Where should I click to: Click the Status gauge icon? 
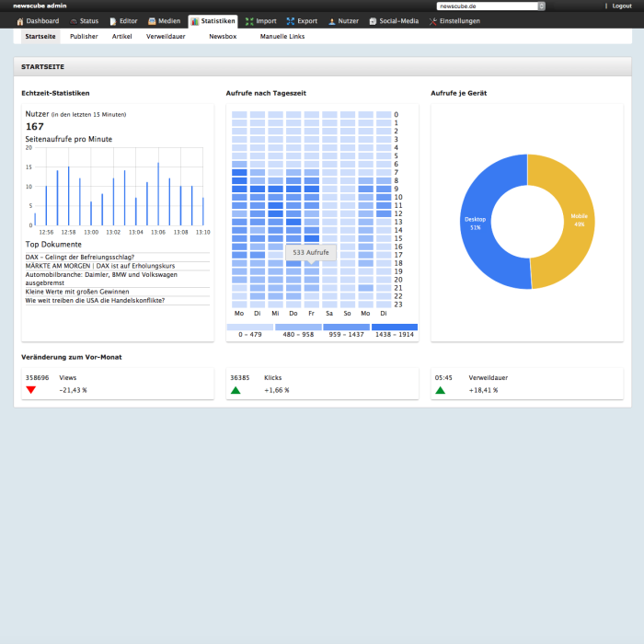tap(74, 21)
